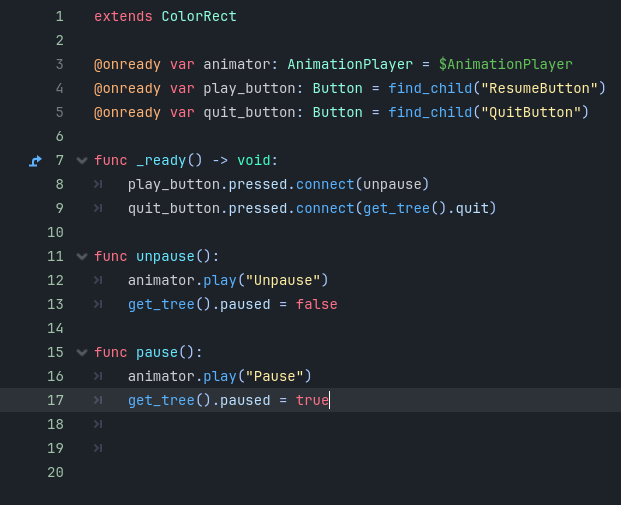Click 'unpause' argument on line 8
The width and height of the screenshot is (621, 505).
click(392, 185)
